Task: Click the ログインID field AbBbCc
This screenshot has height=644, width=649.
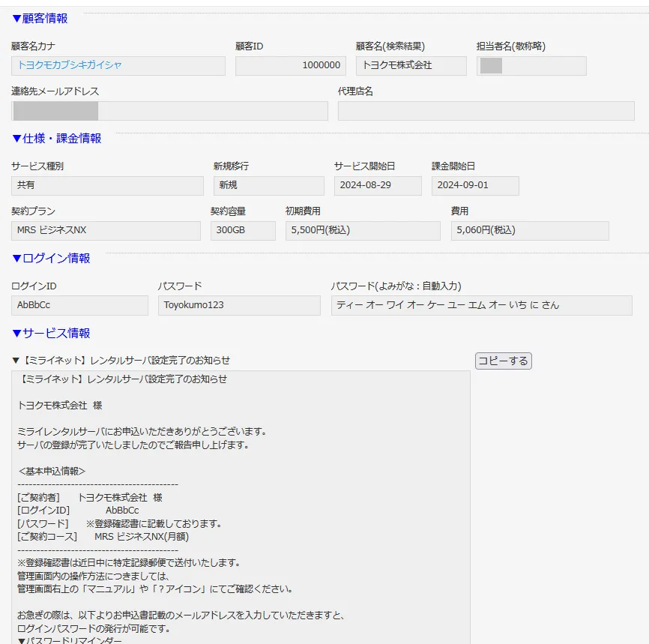Action: click(79, 306)
